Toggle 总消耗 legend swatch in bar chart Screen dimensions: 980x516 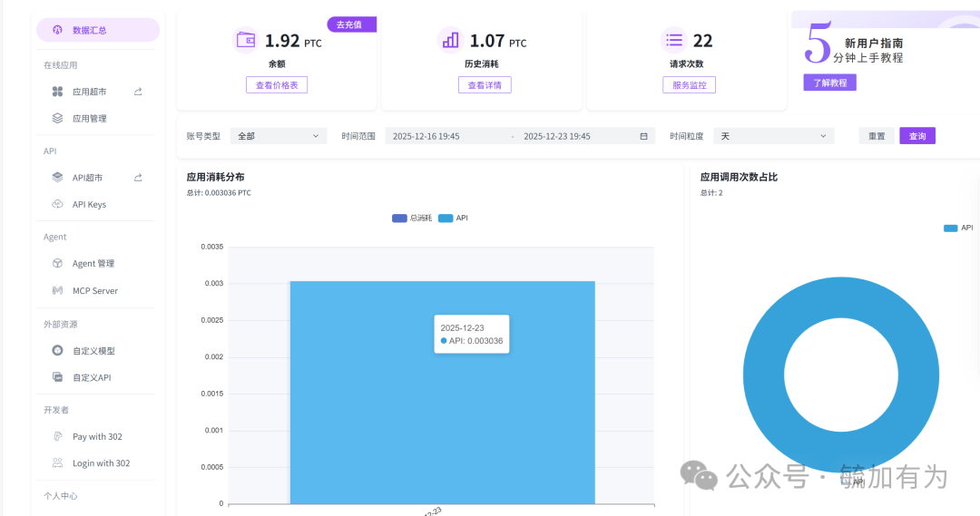coord(399,218)
